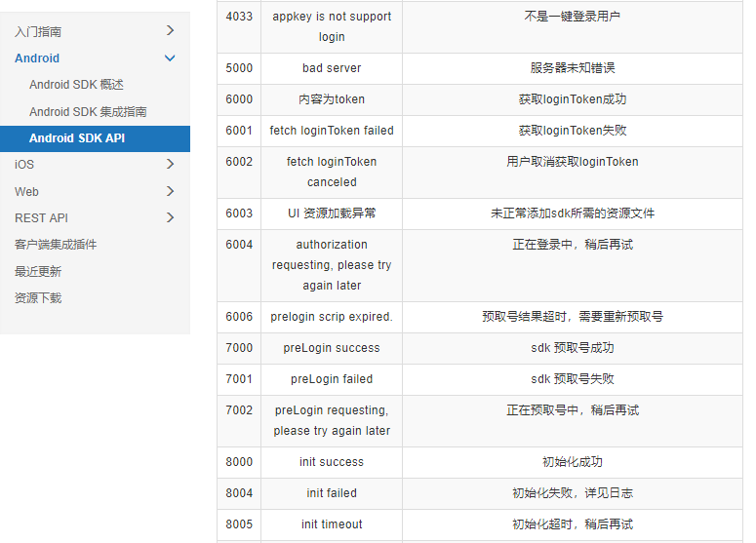Expand the 入门指南 chevron arrow

[x=171, y=32]
